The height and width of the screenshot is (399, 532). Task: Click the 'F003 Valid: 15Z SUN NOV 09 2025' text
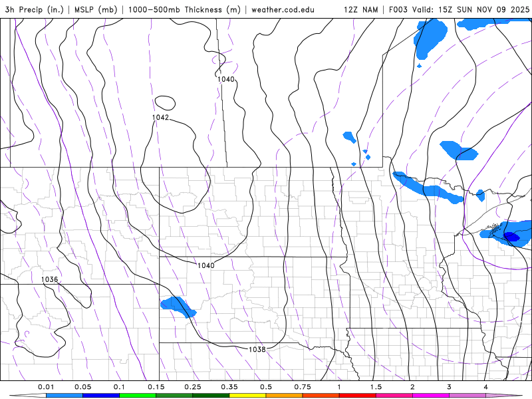459,9
